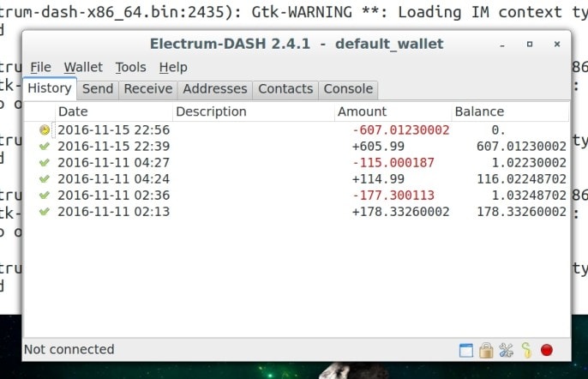Sort by the Description column header
The image size is (588, 379).
click(254, 111)
